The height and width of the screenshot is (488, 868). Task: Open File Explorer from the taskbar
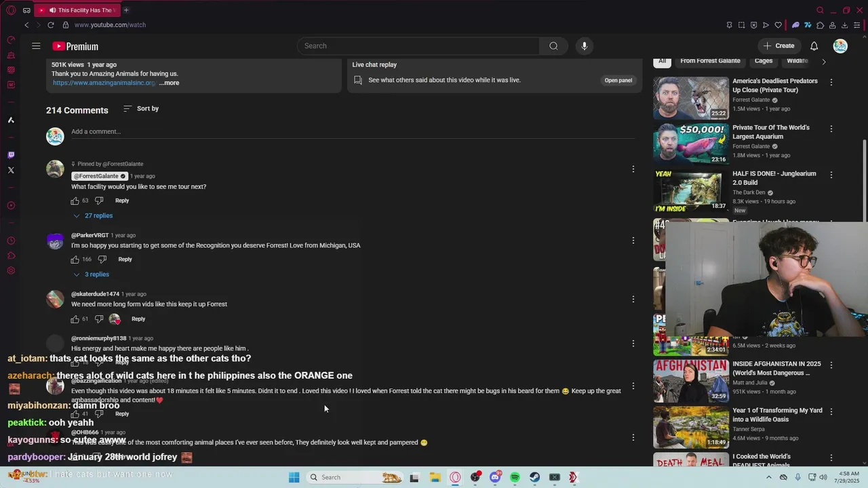point(435,477)
